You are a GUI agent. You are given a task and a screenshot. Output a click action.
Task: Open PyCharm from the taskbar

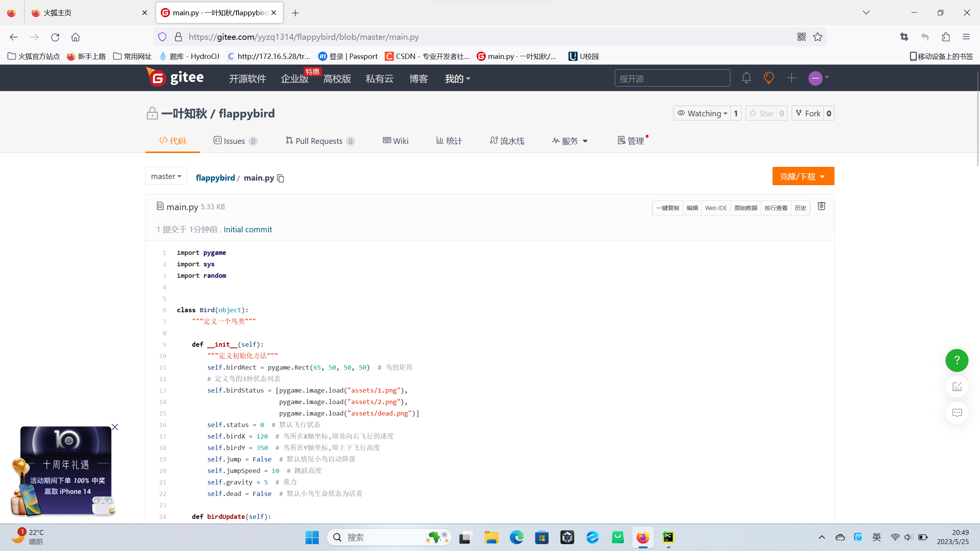[x=668, y=538]
